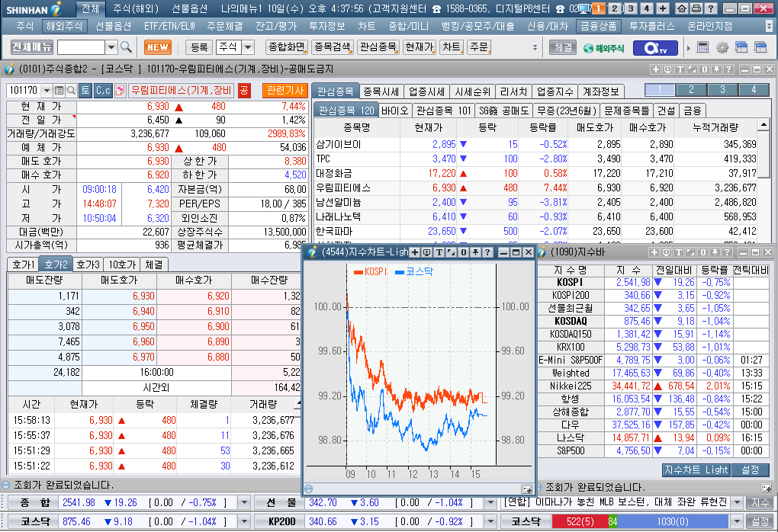Viewport: 778px width, 532px height.
Task: Click the 전체메뉴 button
Action: click(32, 47)
